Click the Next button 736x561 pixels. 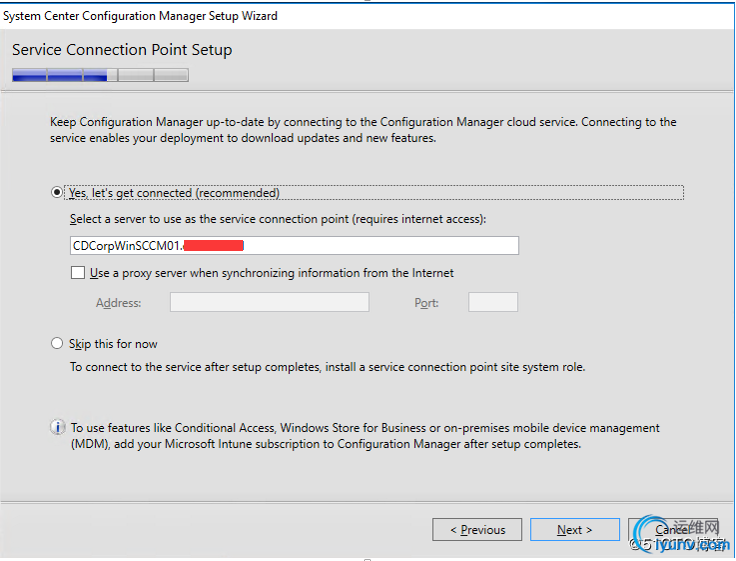(575, 530)
